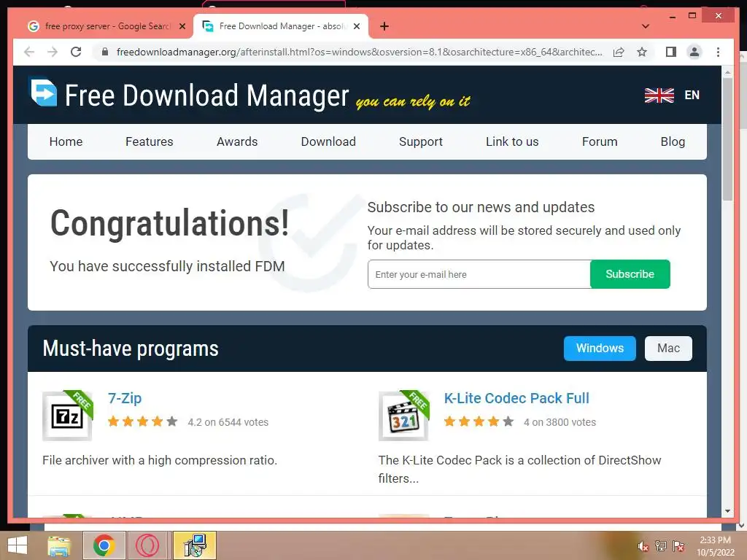Click the '4.2 on 6544 votes' text
This screenshot has width=747, height=560.
228,422
